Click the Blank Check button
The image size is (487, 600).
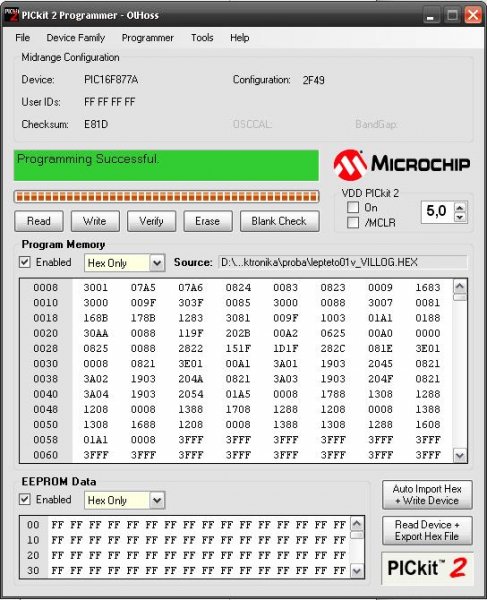(x=279, y=221)
